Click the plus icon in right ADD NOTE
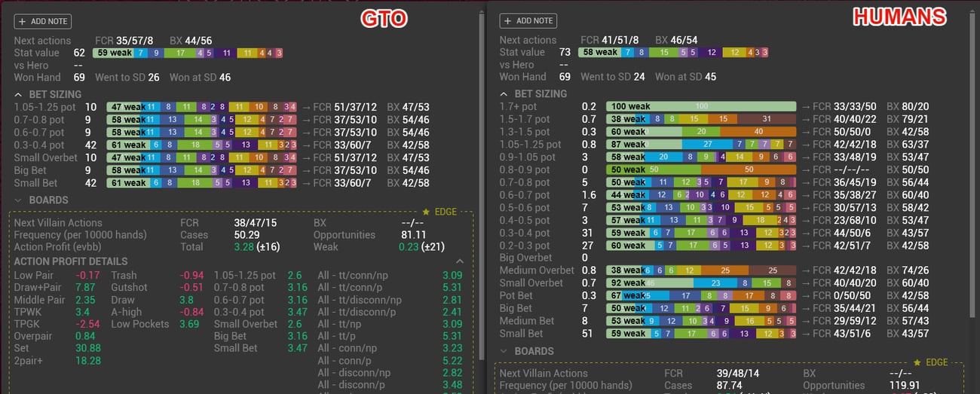The width and height of the screenshot is (980, 394). (507, 21)
